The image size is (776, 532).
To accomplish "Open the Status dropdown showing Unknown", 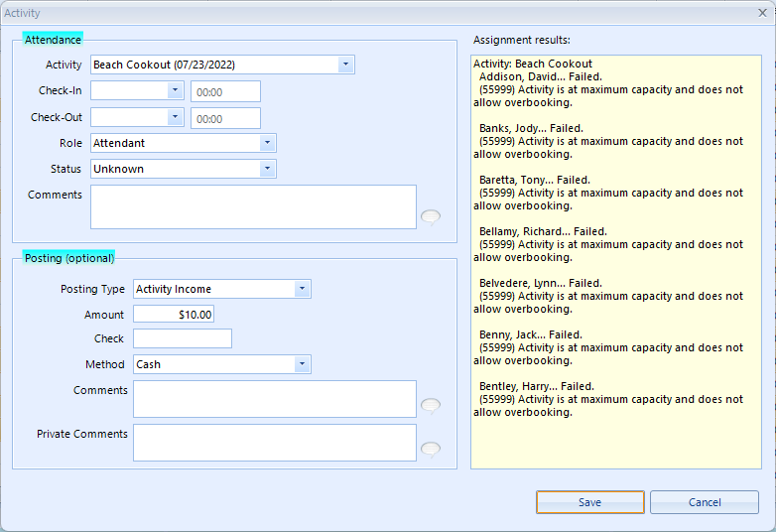I will pyautogui.click(x=267, y=169).
